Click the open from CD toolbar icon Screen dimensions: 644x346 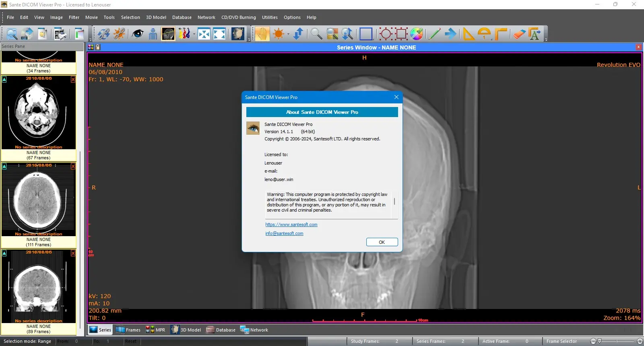tap(27, 34)
